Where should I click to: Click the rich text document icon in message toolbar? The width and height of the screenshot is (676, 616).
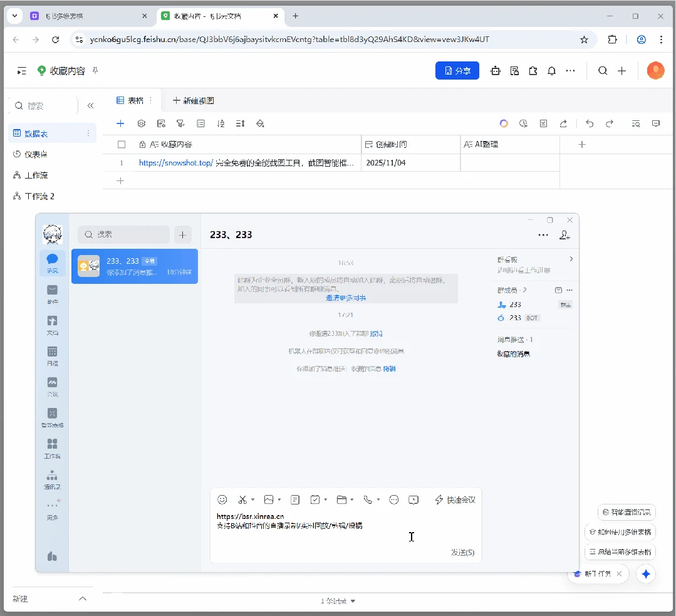[x=295, y=499]
